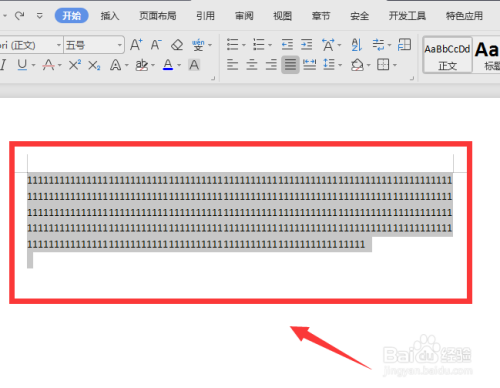The width and height of the screenshot is (500, 388).
Task: Expand the bullet list dropdown arrow
Action: click(244, 45)
